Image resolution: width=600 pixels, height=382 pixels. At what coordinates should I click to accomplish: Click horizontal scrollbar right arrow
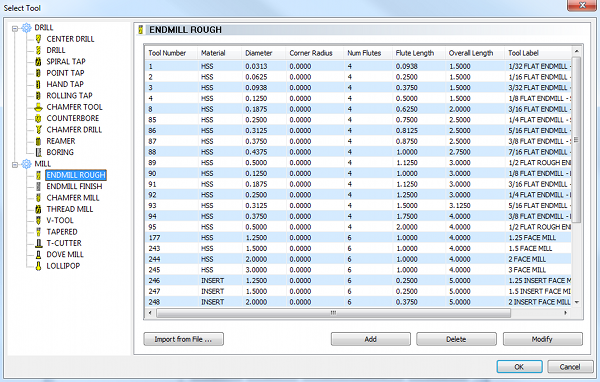pyautogui.click(x=566, y=313)
